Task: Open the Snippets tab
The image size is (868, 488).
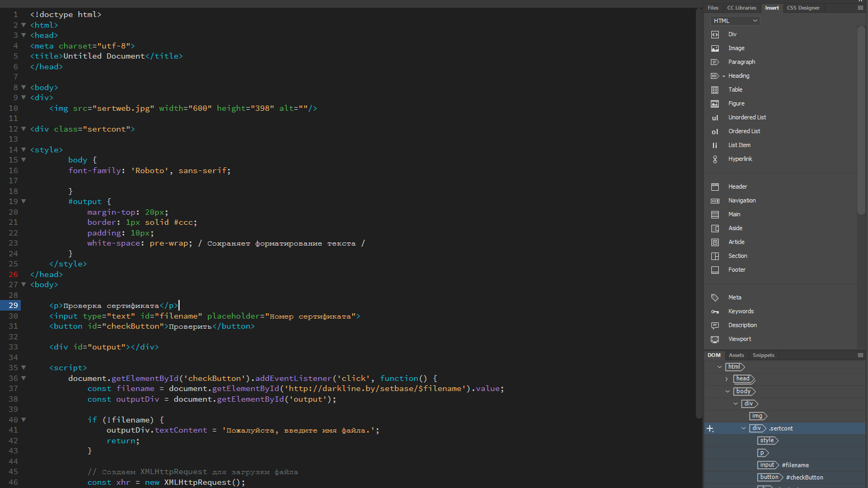Action: pos(763,355)
